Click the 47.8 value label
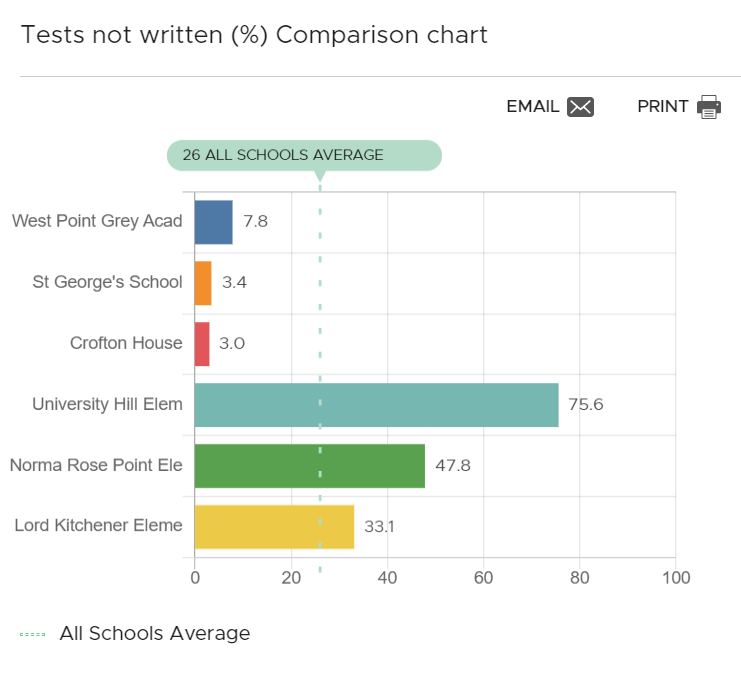The width and height of the screenshot is (741, 677). click(452, 466)
